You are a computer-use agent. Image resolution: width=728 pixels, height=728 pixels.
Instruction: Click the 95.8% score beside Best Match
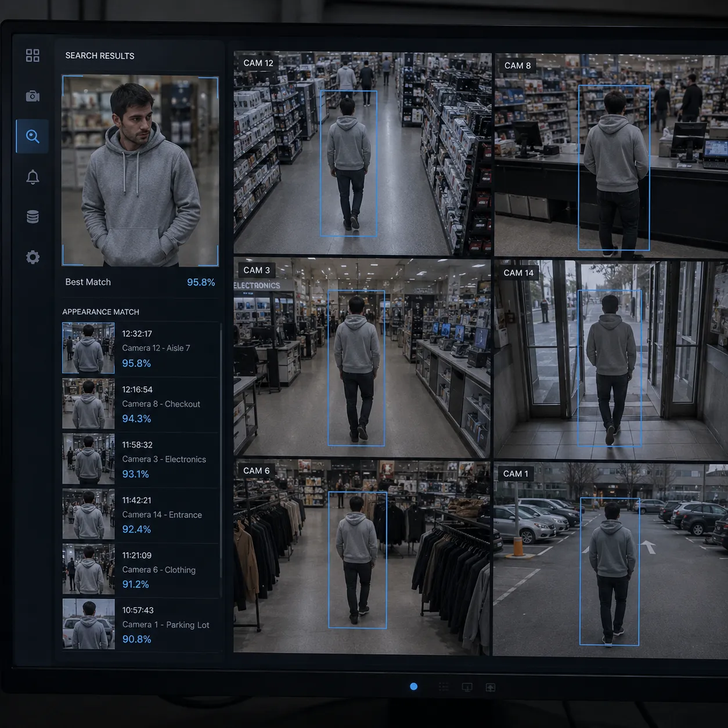tap(201, 282)
